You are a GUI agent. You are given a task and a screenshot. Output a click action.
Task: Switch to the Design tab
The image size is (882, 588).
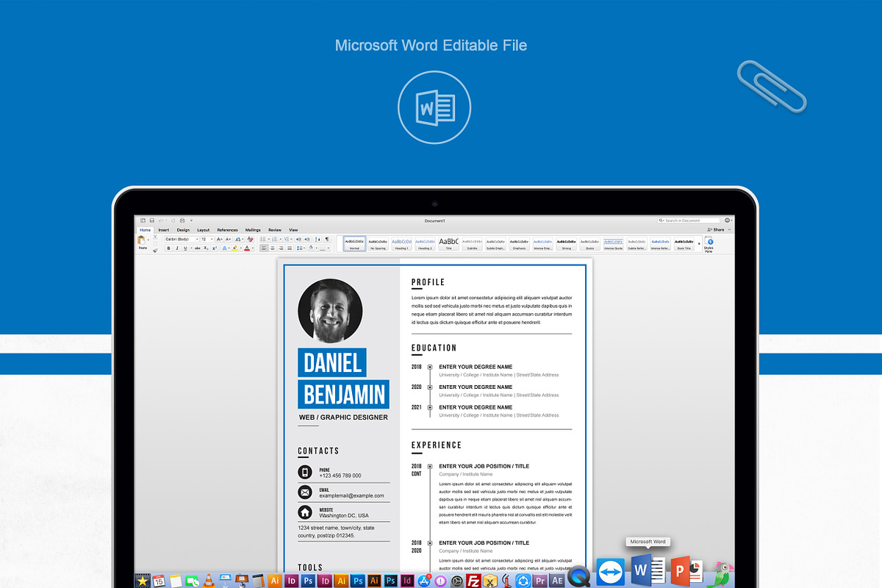point(183,230)
